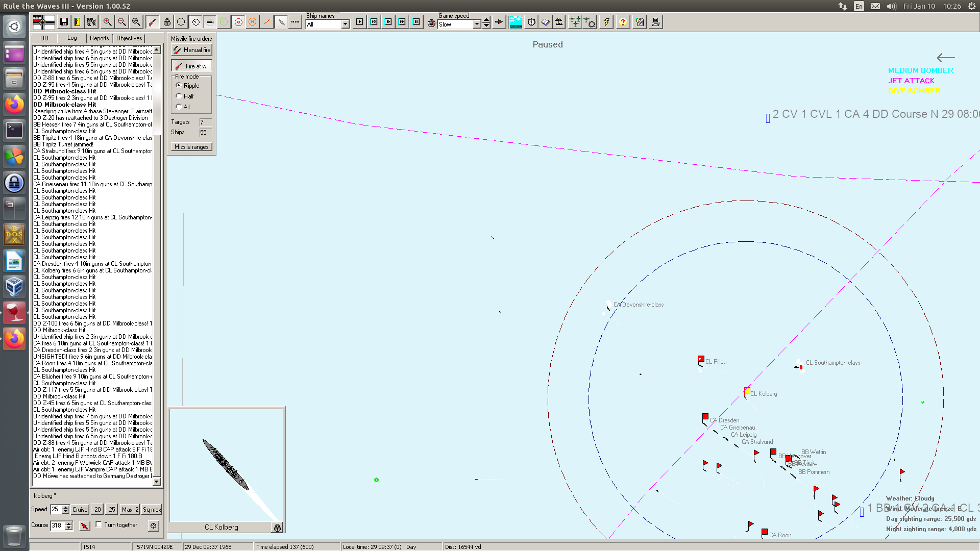Toggle the green range circle icon
The width and height of the screenshot is (980, 551).
224,22
